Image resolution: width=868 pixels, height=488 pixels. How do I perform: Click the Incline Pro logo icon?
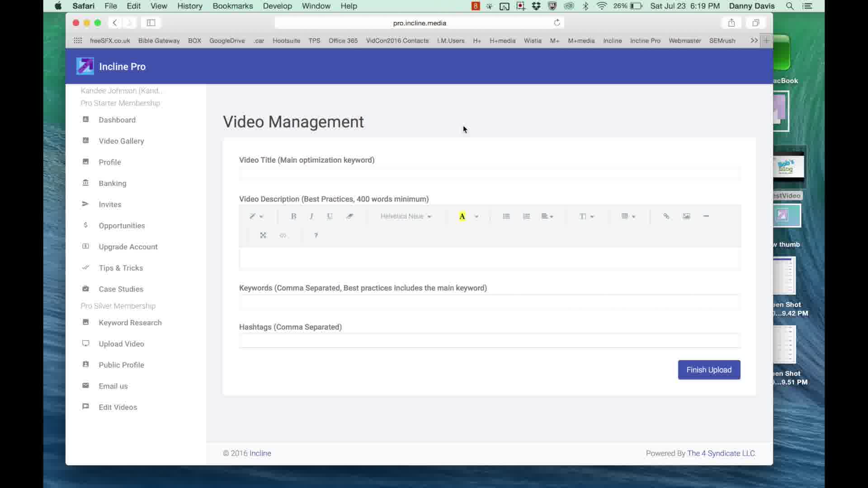(x=85, y=66)
